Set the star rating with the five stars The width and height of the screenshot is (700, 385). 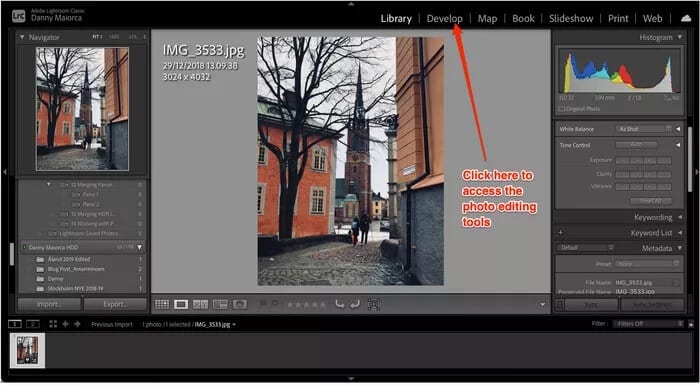(x=306, y=305)
